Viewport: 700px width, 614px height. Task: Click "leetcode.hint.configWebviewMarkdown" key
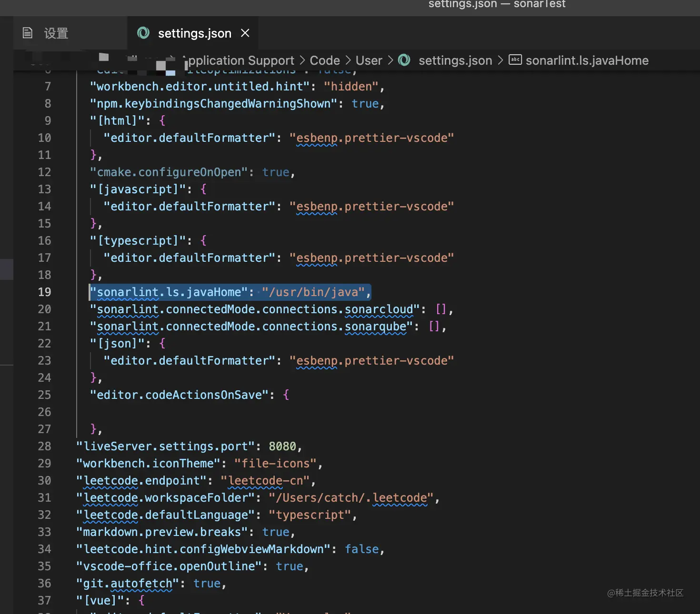pos(203,549)
